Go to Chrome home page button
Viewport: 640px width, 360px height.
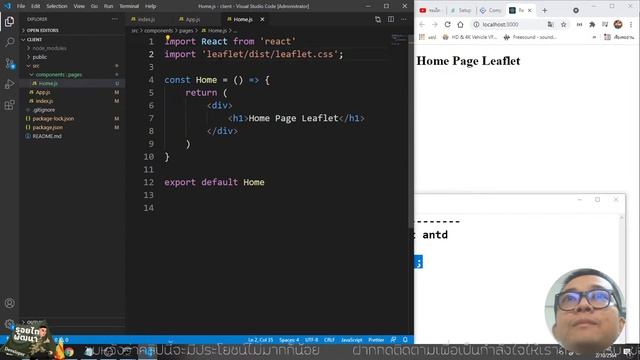click(460, 24)
